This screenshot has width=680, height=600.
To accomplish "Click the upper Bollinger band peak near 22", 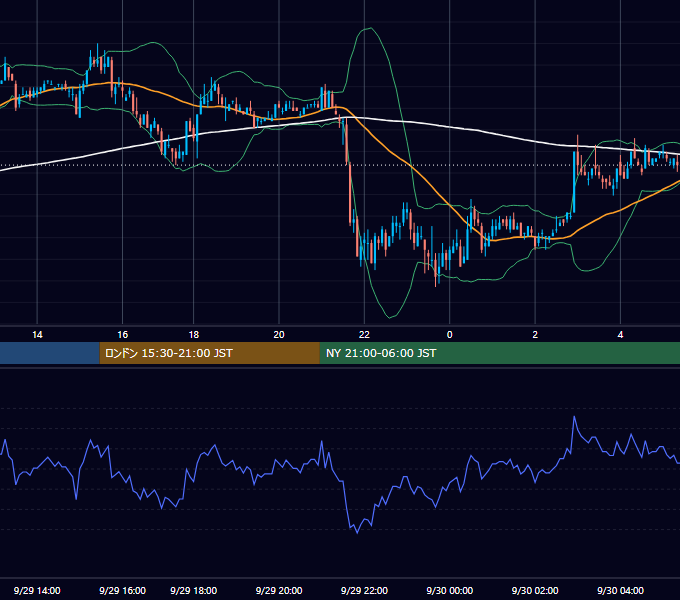I will [x=370, y=28].
